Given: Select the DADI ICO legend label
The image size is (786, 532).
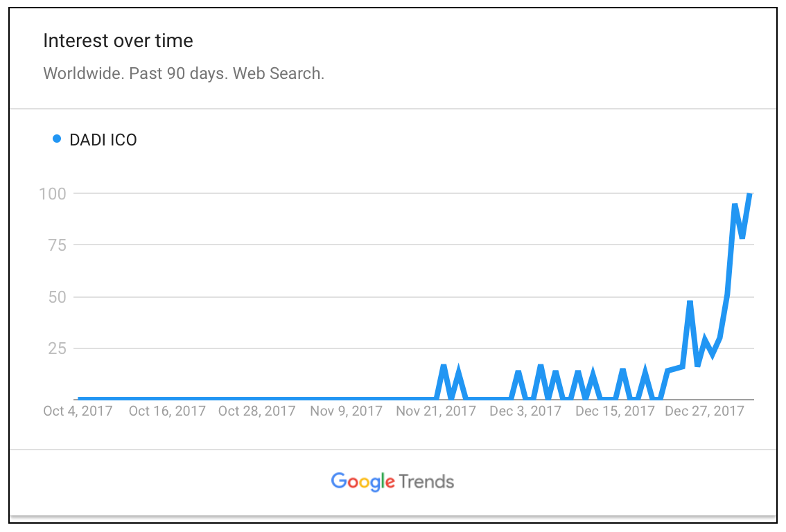Looking at the screenshot, I should coord(103,140).
